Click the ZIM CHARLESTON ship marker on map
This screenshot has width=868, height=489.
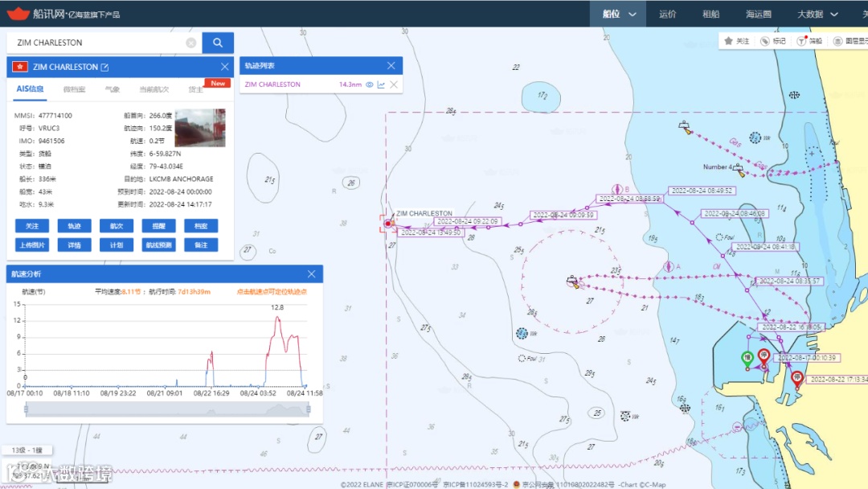click(388, 223)
